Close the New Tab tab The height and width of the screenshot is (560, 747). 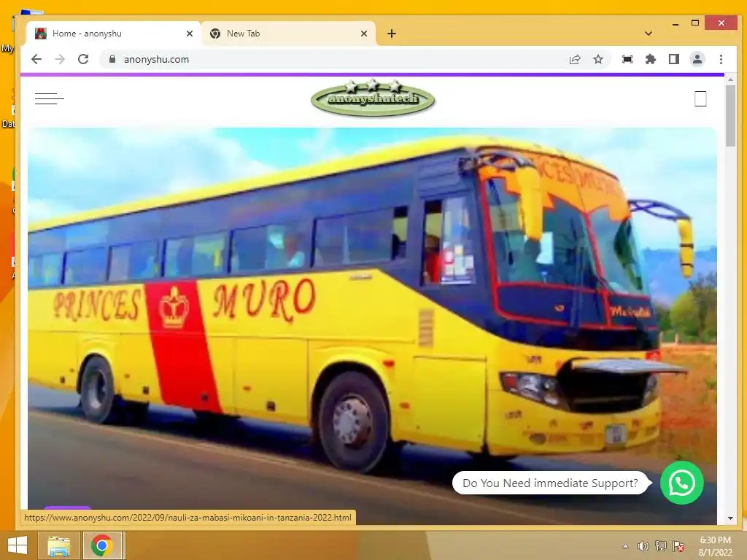pos(364,34)
